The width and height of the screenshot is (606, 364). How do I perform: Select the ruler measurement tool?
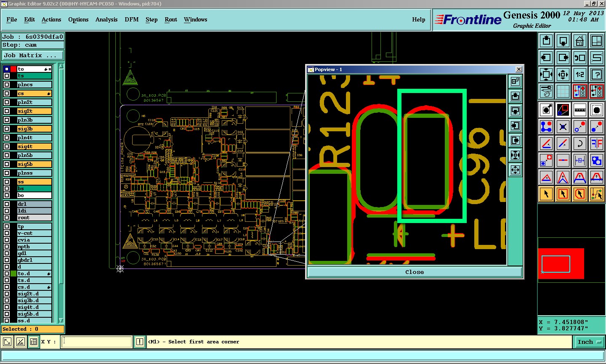[x=580, y=110]
